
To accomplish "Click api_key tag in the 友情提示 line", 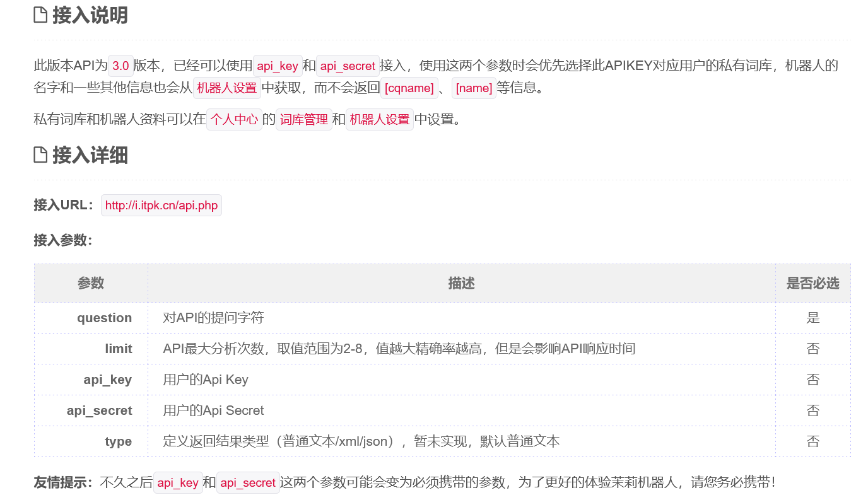I will click(178, 483).
